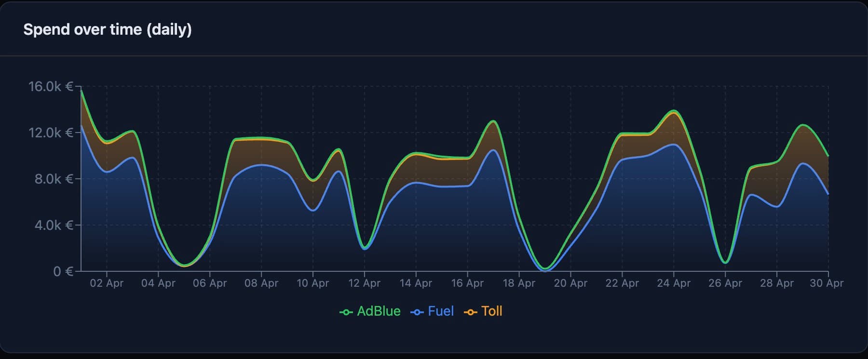Viewport: 868px width, 359px height.
Task: Click the 02 Apr x-axis label
Action: pyautogui.click(x=107, y=283)
